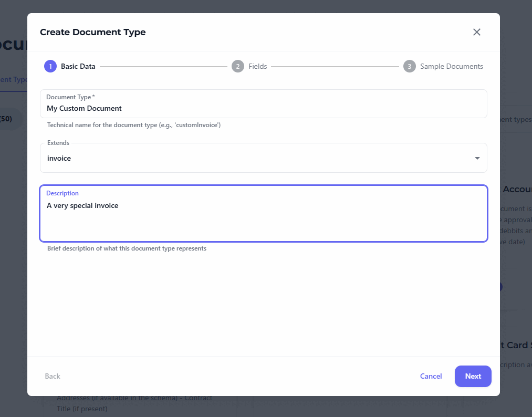Click the step 3 Sample Documents circle

pyautogui.click(x=410, y=66)
